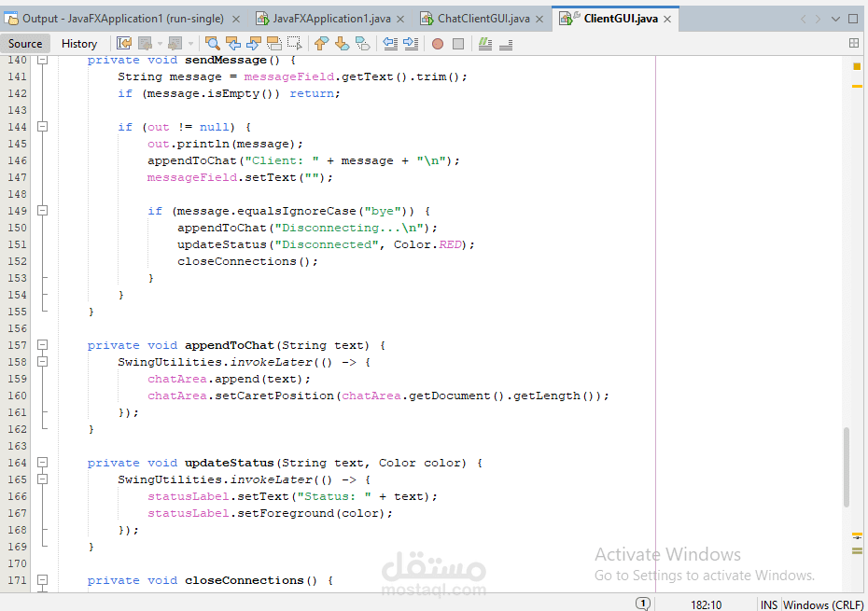Image resolution: width=868 pixels, height=611 pixels.
Task: Click topmost orange square in error stripe
Action: [x=857, y=66]
